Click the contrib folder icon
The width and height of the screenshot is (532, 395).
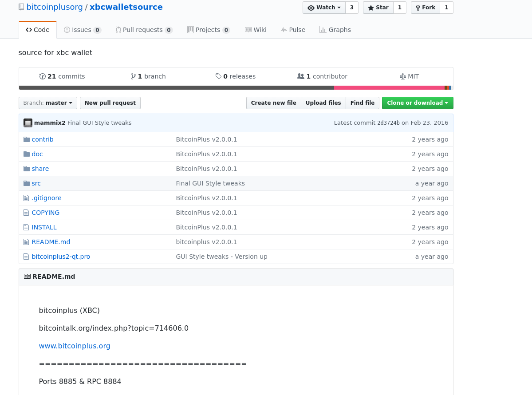click(x=27, y=139)
